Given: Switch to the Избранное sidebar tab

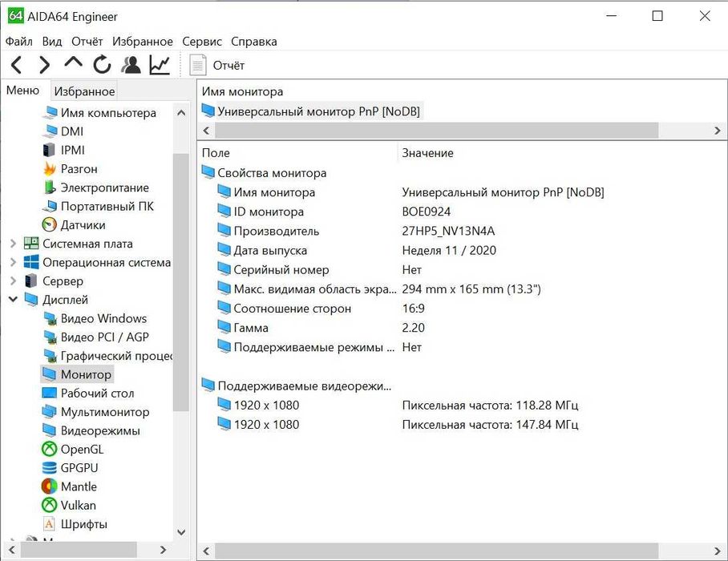Looking at the screenshot, I should [x=84, y=91].
